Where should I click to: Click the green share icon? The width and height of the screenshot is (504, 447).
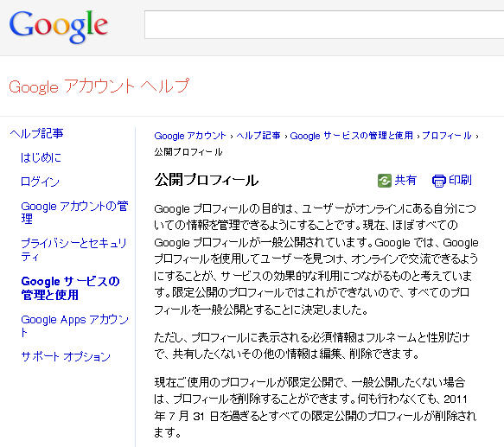385,181
